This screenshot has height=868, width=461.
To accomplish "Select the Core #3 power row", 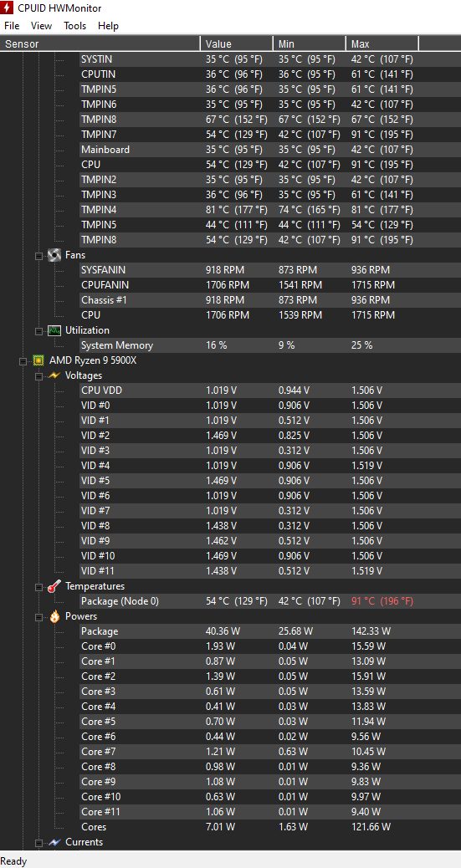I will tap(270, 692).
